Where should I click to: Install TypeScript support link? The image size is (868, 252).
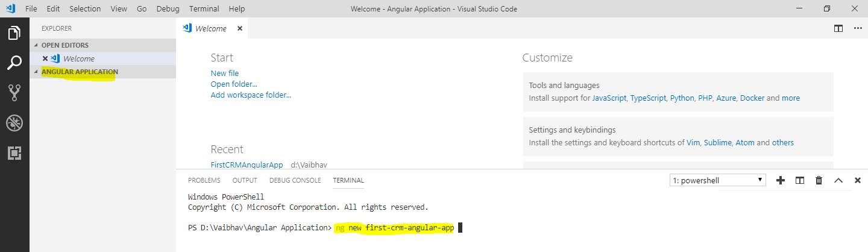pyautogui.click(x=648, y=98)
